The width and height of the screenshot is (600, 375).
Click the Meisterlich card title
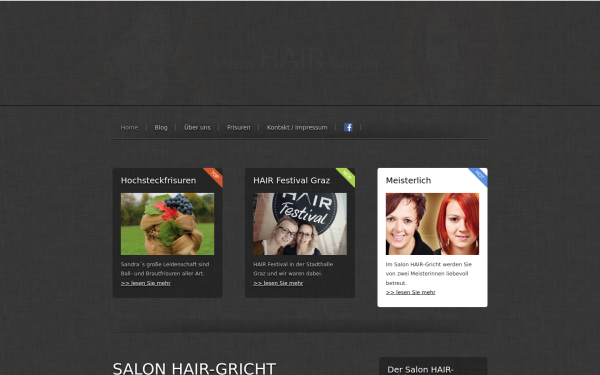408,180
